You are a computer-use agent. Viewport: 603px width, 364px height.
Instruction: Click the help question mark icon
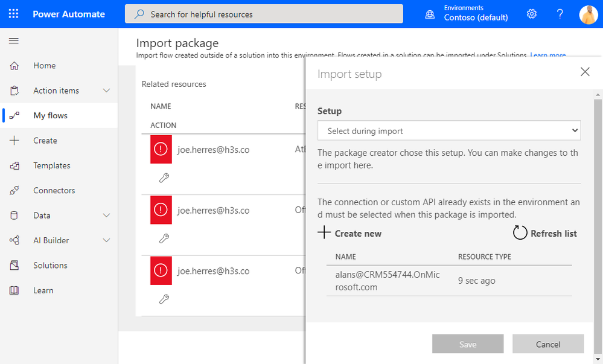coord(560,14)
